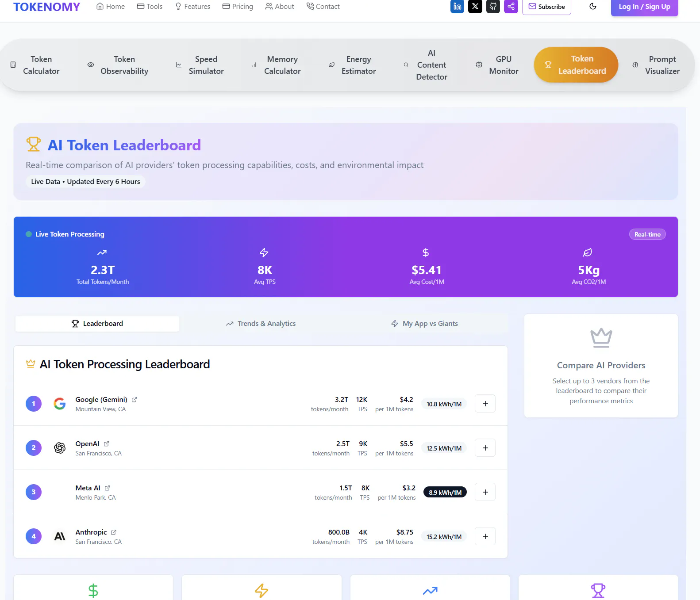Screen dimensions: 700x600
Task: Click rank 2 circle badge
Action: coord(34,448)
